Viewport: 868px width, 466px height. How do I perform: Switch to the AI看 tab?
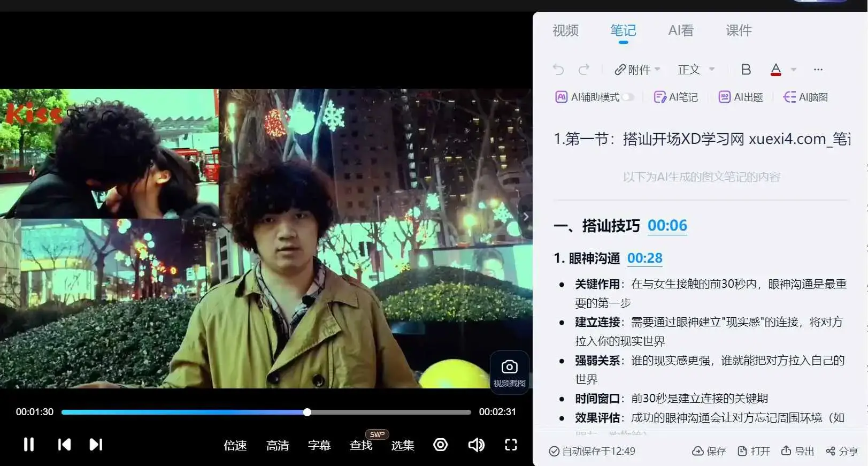click(681, 30)
